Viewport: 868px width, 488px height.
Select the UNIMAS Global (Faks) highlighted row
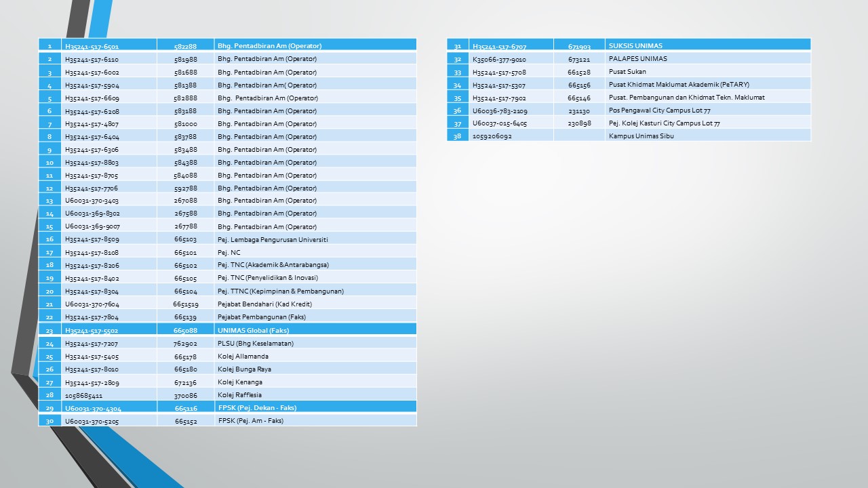(x=253, y=331)
